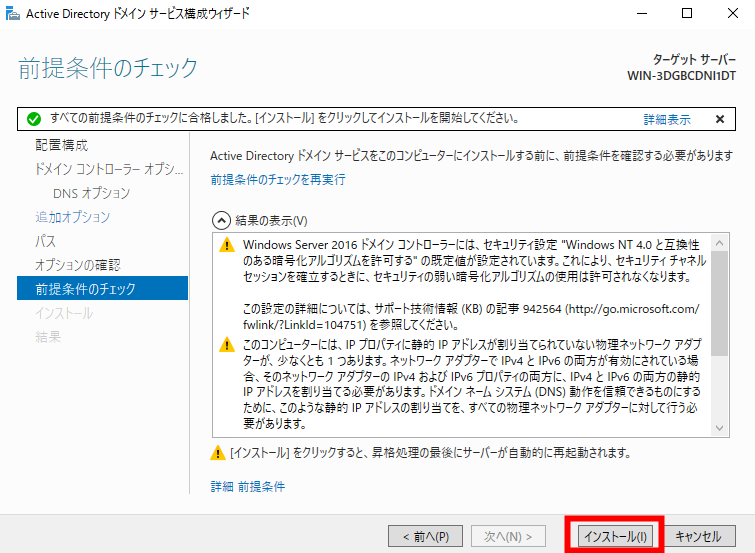This screenshot has width=755, height=553.
Task: Click the results scrollbar down arrow
Action: pyautogui.click(x=719, y=428)
